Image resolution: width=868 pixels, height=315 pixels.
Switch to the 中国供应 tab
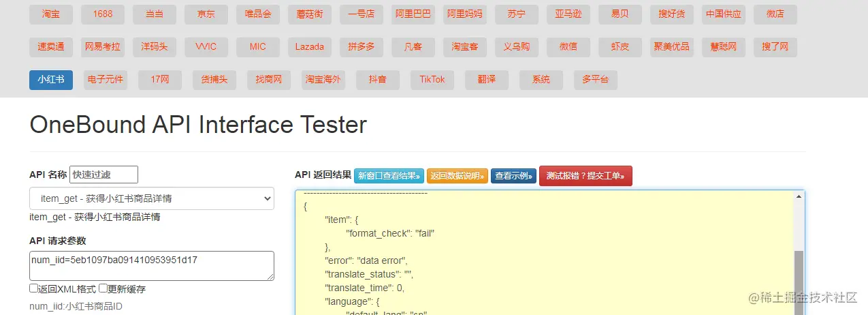[724, 14]
